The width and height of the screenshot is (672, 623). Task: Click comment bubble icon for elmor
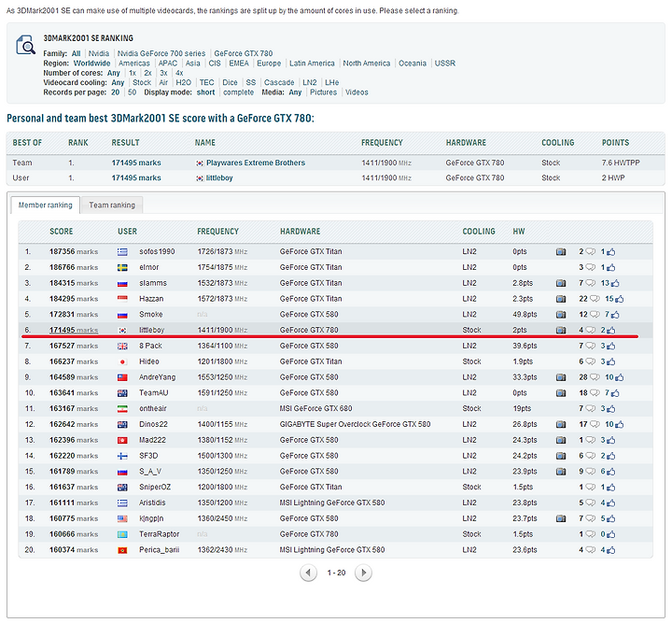click(x=590, y=267)
